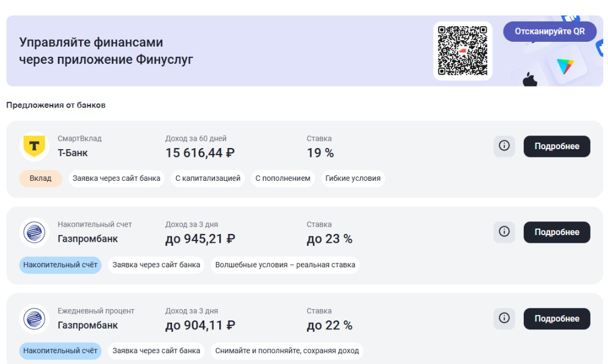The height and width of the screenshot is (364, 608).
Task: Click the С капитализацией tag
Action: (x=208, y=178)
